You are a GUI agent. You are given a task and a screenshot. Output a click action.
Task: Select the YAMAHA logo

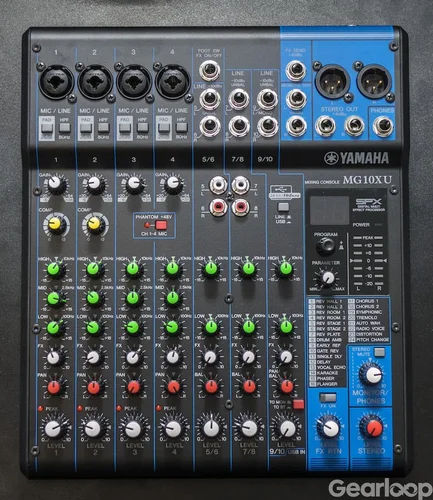tap(356, 158)
